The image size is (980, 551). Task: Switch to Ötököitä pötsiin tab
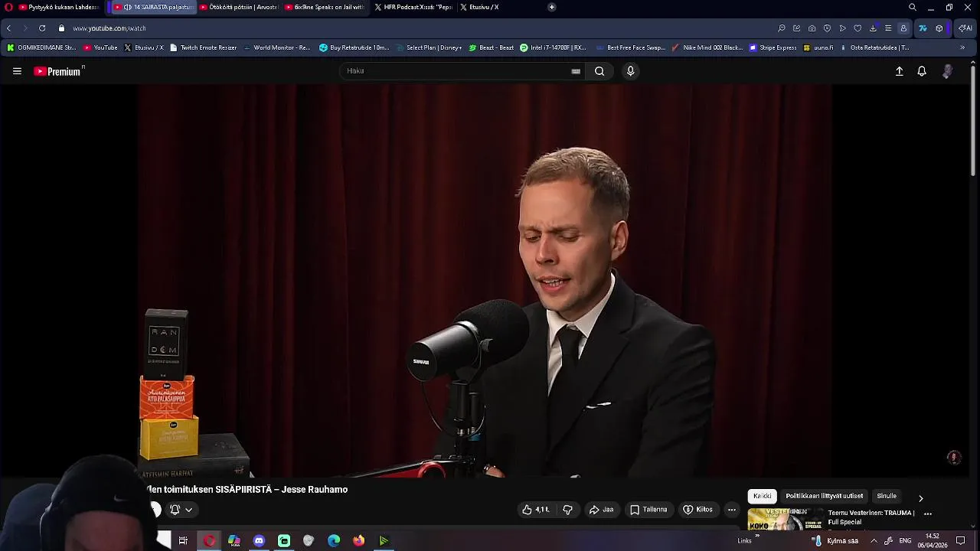click(x=237, y=7)
